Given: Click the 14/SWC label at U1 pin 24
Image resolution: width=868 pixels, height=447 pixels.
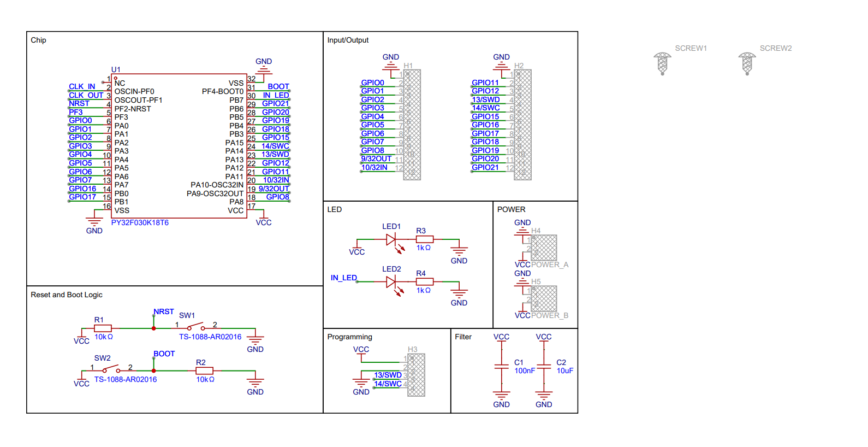Looking at the screenshot, I should (x=275, y=146).
